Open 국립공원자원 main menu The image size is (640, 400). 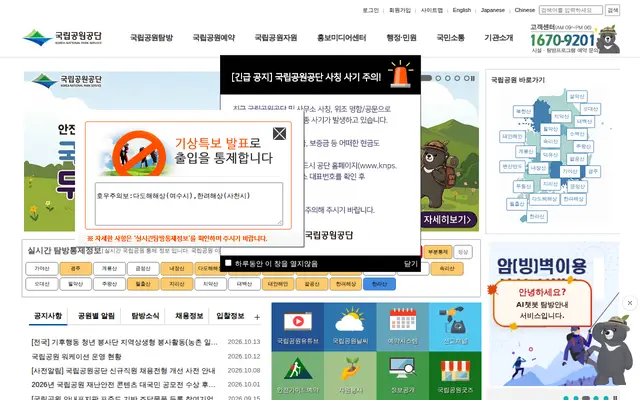[276, 38]
